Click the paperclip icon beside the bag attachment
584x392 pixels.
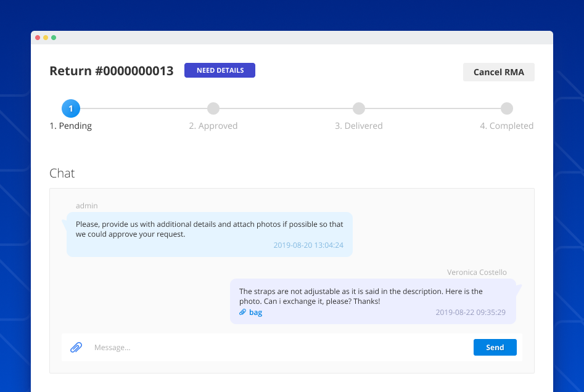pyautogui.click(x=242, y=312)
